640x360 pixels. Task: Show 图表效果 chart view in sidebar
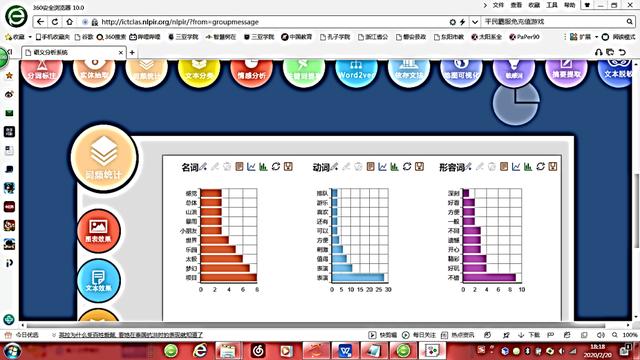pos(98,231)
